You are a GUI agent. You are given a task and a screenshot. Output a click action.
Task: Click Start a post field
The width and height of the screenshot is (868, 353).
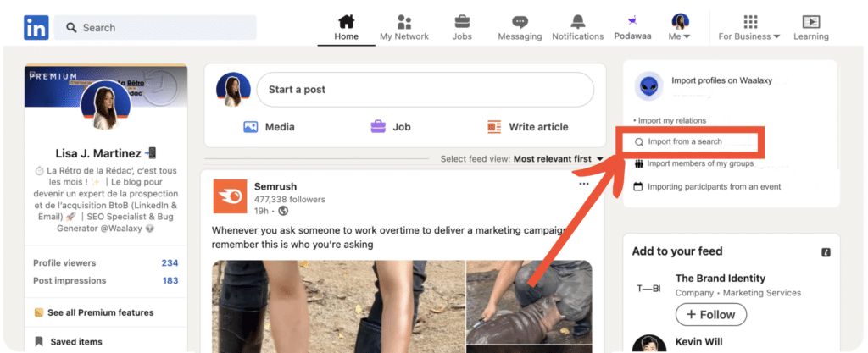tap(424, 90)
